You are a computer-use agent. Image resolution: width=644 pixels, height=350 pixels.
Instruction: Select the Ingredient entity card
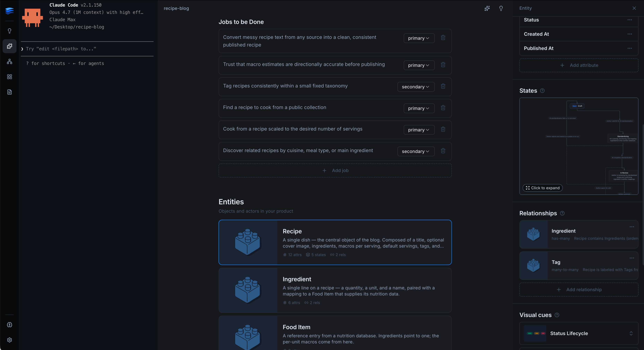click(x=335, y=290)
